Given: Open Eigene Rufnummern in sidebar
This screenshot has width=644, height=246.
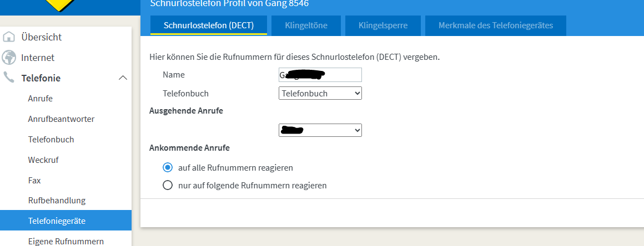Looking at the screenshot, I should (x=66, y=241).
